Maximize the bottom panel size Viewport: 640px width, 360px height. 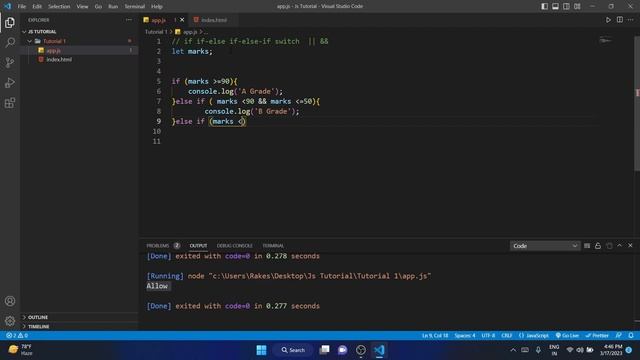pos(620,246)
